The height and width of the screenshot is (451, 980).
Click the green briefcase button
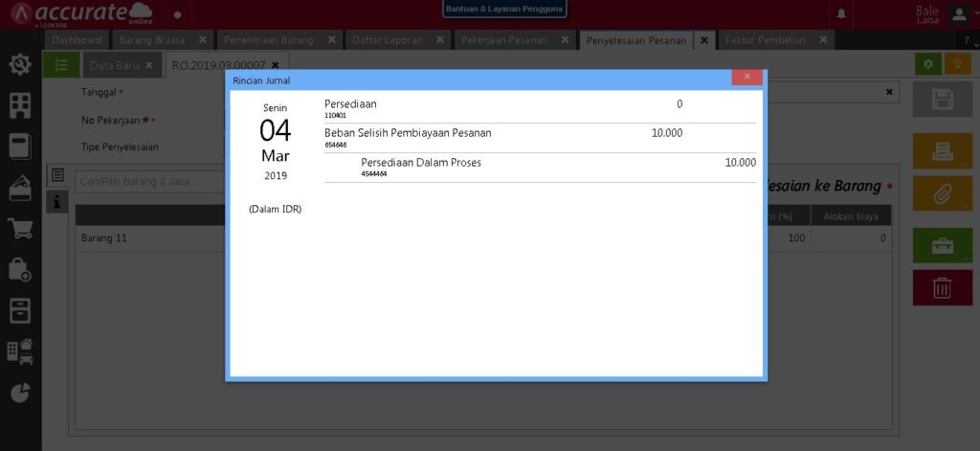942,245
